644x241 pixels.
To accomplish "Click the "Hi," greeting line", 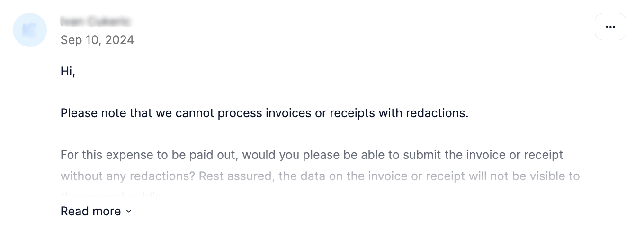I will pyautogui.click(x=68, y=72).
